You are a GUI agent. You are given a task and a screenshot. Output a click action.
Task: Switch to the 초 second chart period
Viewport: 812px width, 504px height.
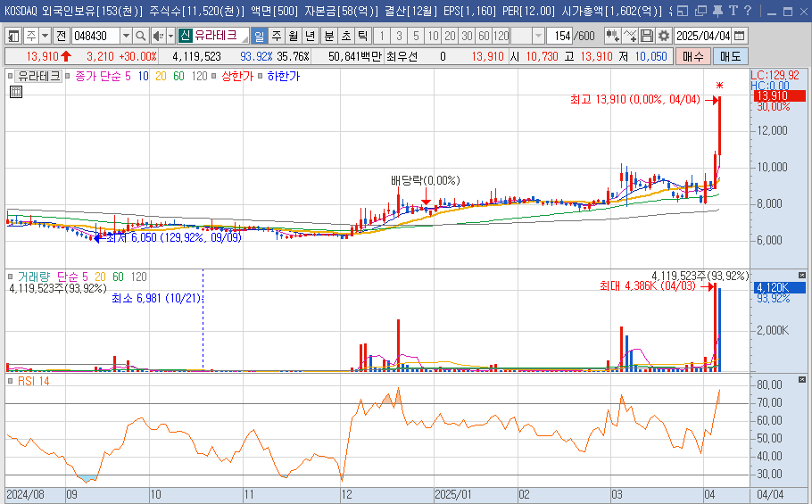click(x=346, y=36)
